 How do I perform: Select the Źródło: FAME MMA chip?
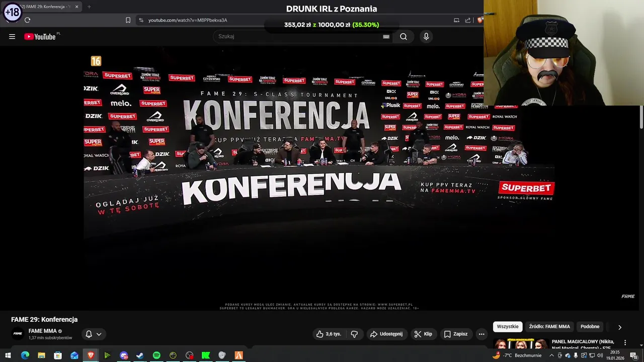point(549,327)
